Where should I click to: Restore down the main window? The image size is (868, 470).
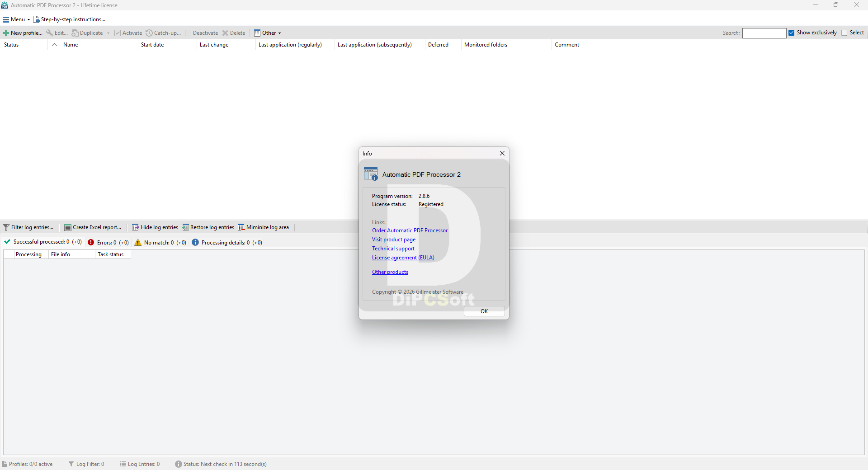[836, 5]
